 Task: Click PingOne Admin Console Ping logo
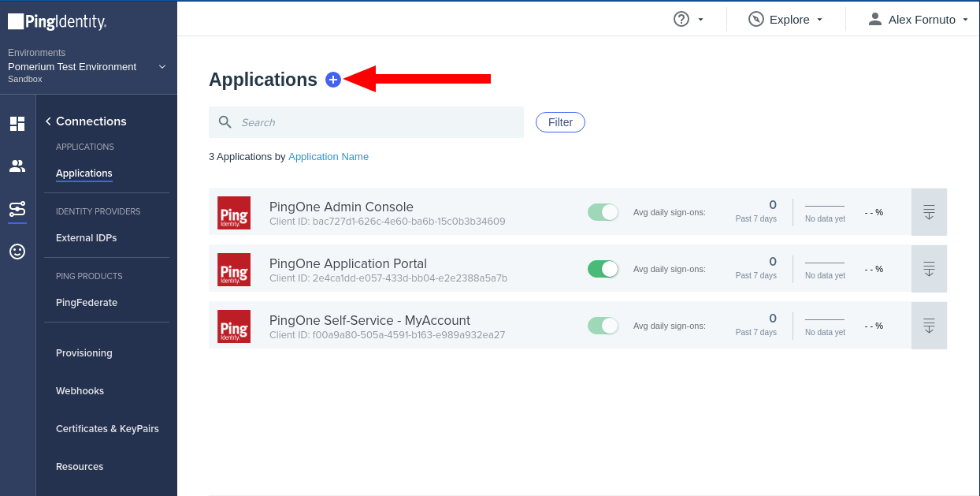tap(234, 213)
